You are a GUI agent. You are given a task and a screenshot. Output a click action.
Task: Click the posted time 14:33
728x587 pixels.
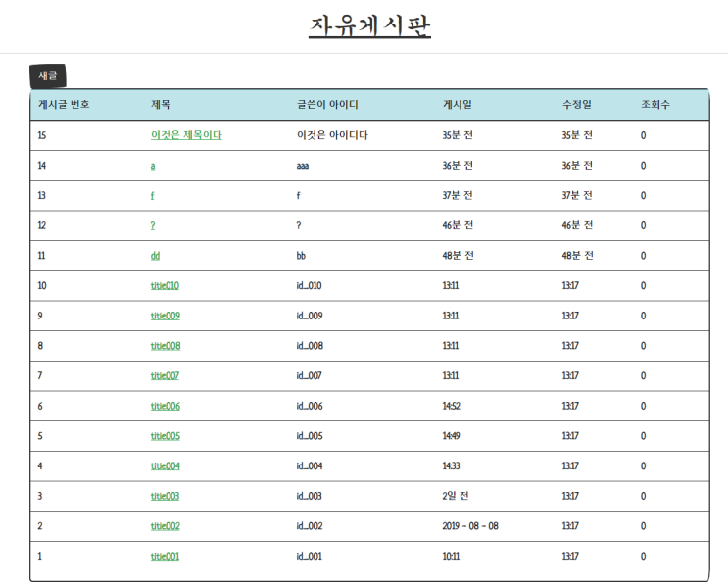coord(451,465)
